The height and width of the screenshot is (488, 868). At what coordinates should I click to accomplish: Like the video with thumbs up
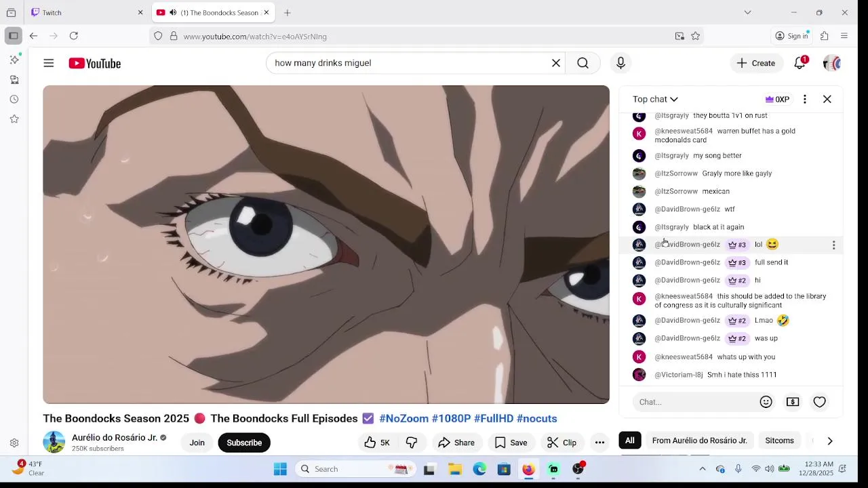click(377, 443)
